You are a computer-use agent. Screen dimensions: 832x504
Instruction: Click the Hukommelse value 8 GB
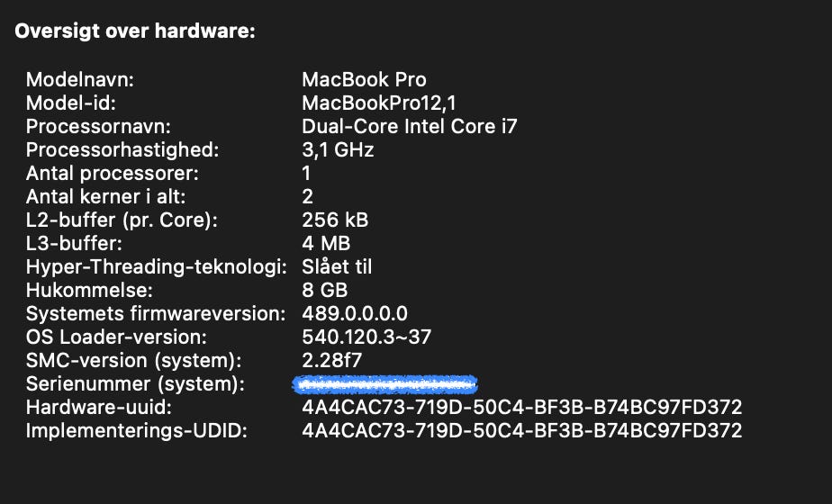coord(325,290)
